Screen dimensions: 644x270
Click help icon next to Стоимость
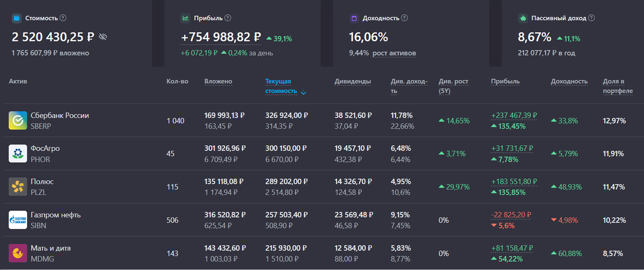point(63,18)
